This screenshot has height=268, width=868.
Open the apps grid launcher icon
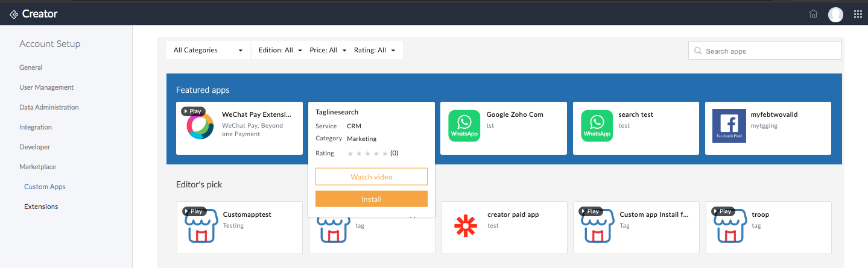(x=858, y=14)
